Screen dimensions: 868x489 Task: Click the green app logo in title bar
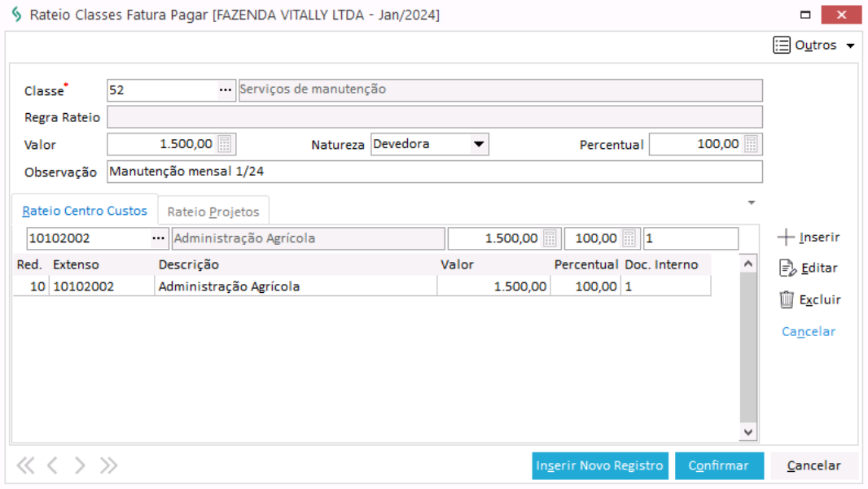[x=16, y=15]
